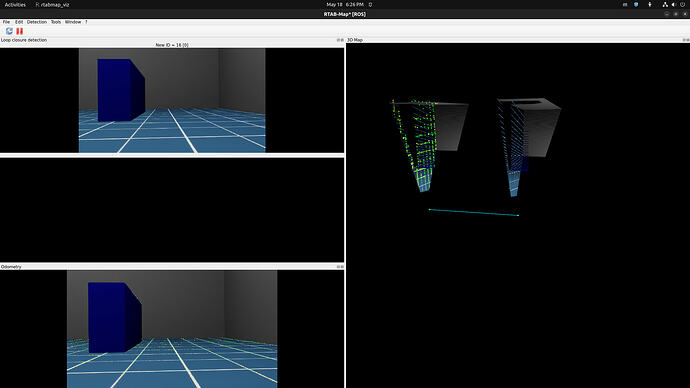690x388 pixels.
Task: Open the date and time clock menu
Action: click(x=345, y=4)
